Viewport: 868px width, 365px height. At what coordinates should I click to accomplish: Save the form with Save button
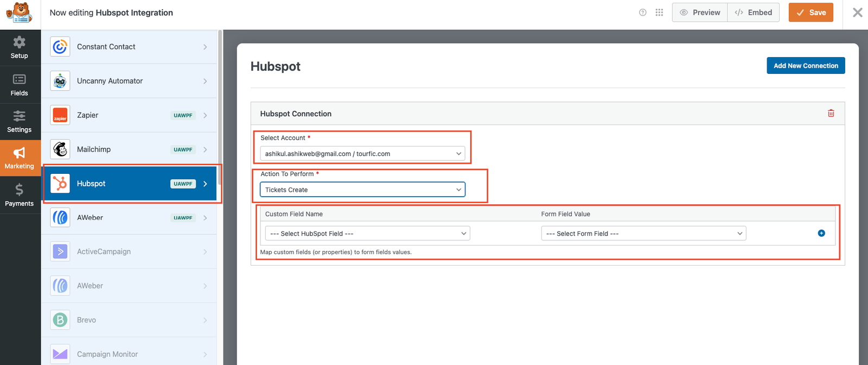pyautogui.click(x=810, y=12)
